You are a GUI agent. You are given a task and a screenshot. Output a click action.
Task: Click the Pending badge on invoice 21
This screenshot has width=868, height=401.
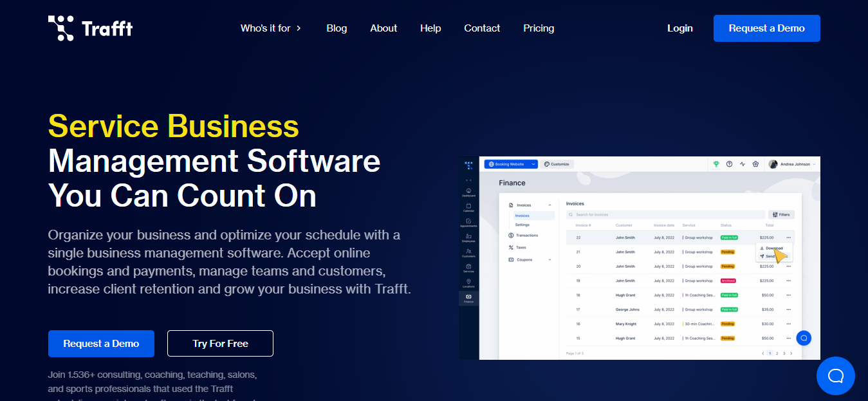click(728, 252)
